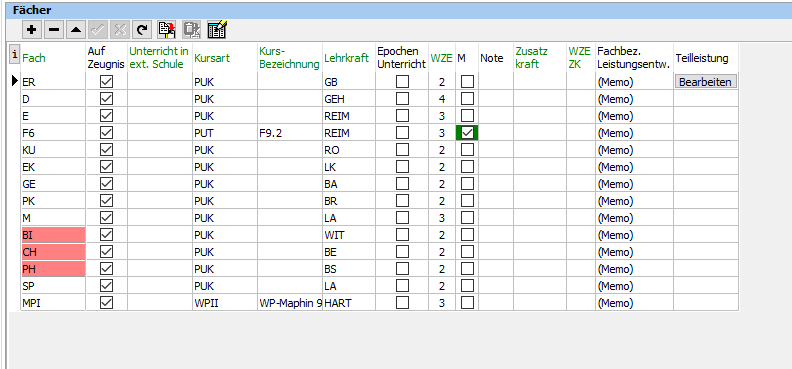This screenshot has width=792, height=369.
Task: Click teacher cell WIT
Action: click(x=349, y=235)
